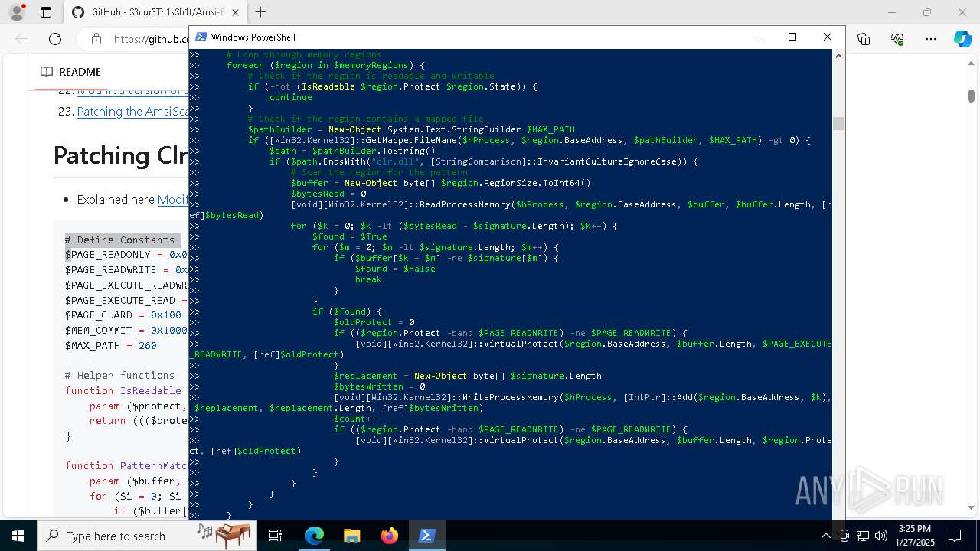The width and height of the screenshot is (980, 551).
Task: Click the Meet Now tray icon
Action: coord(844,536)
